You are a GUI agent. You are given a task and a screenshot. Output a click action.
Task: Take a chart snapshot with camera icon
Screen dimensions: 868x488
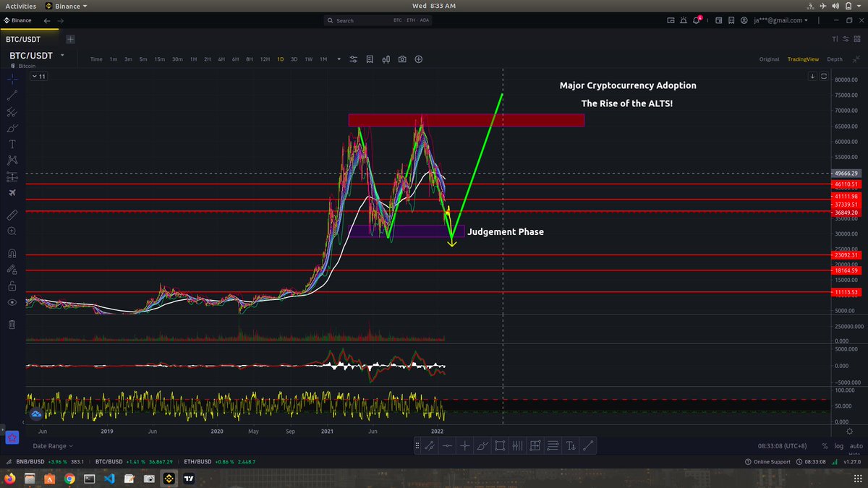click(x=402, y=59)
